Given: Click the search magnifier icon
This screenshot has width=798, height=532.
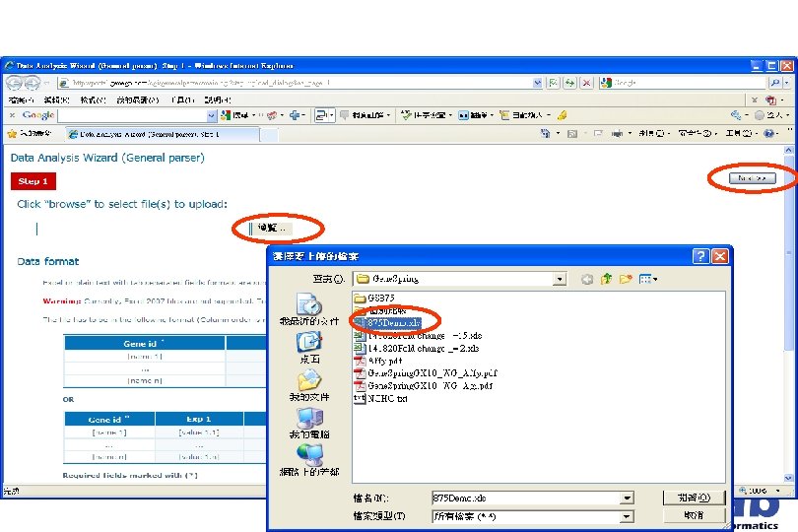Looking at the screenshot, I should click(x=775, y=83).
